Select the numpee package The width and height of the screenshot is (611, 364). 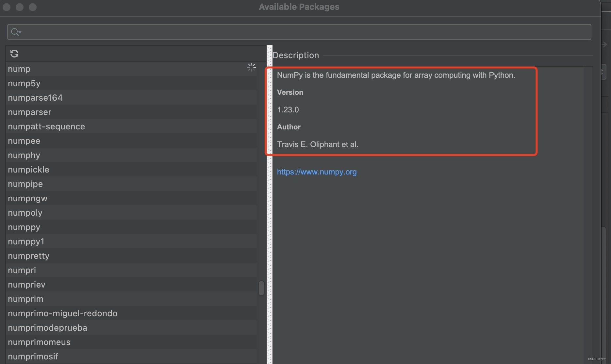click(x=131, y=141)
